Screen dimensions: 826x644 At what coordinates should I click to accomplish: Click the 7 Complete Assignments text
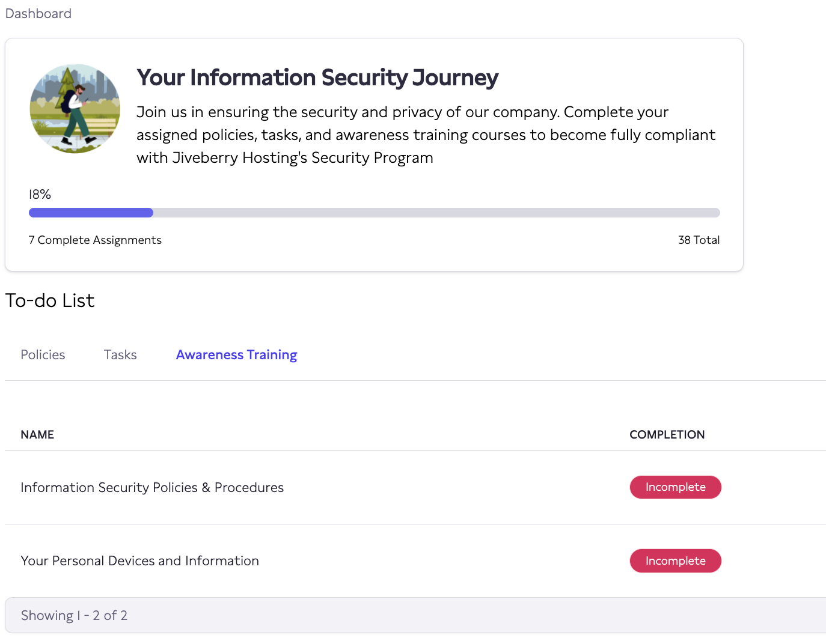(95, 240)
